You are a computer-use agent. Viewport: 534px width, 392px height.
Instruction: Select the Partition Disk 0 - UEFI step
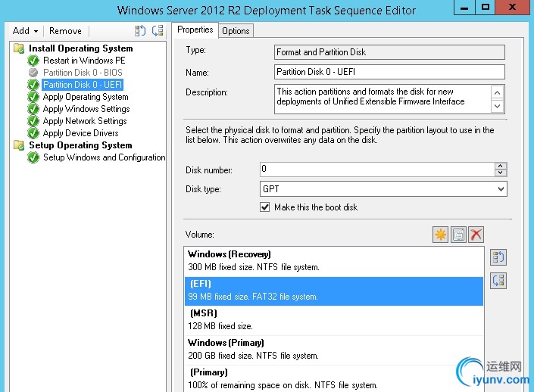[x=83, y=85]
